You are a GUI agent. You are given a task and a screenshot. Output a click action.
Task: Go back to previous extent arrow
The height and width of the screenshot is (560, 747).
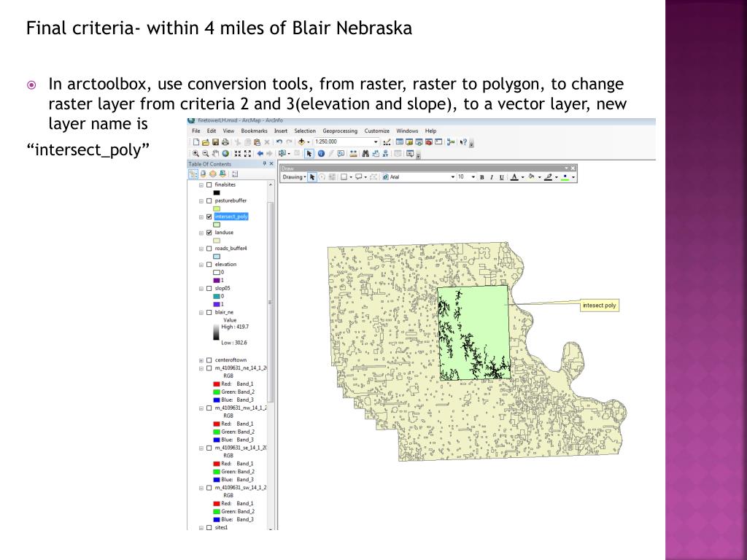(x=260, y=153)
